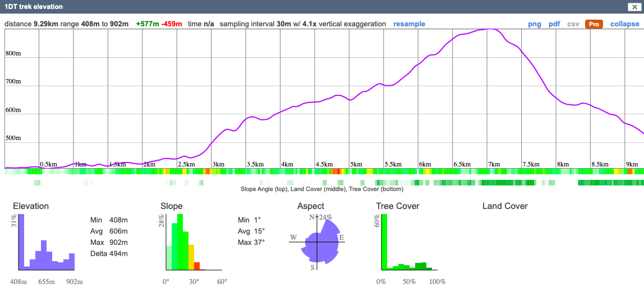The width and height of the screenshot is (644, 288).
Task: Click the 800m elevation gridline label
Action: click(13, 54)
